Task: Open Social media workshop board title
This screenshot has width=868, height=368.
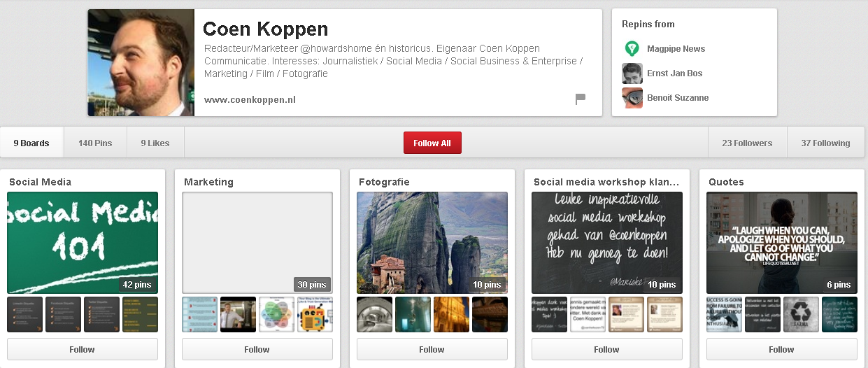Action: tap(606, 182)
